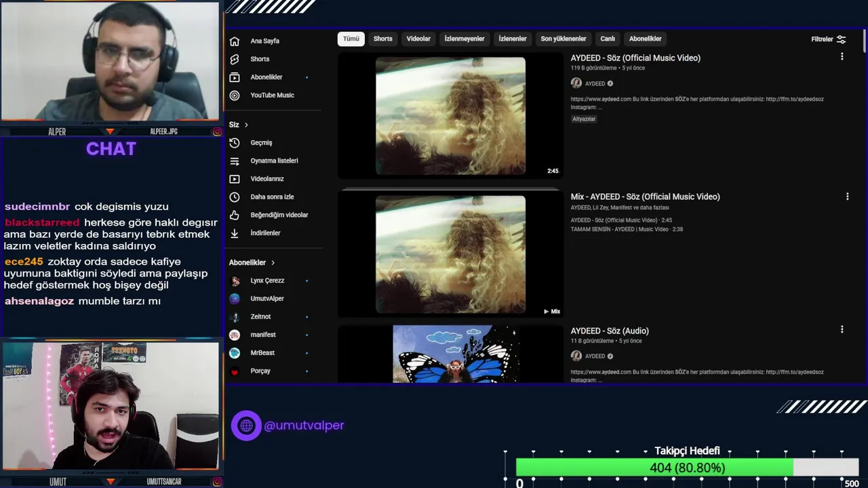Select the Shorts filter chip
The image size is (868, 488).
pyautogui.click(x=383, y=39)
